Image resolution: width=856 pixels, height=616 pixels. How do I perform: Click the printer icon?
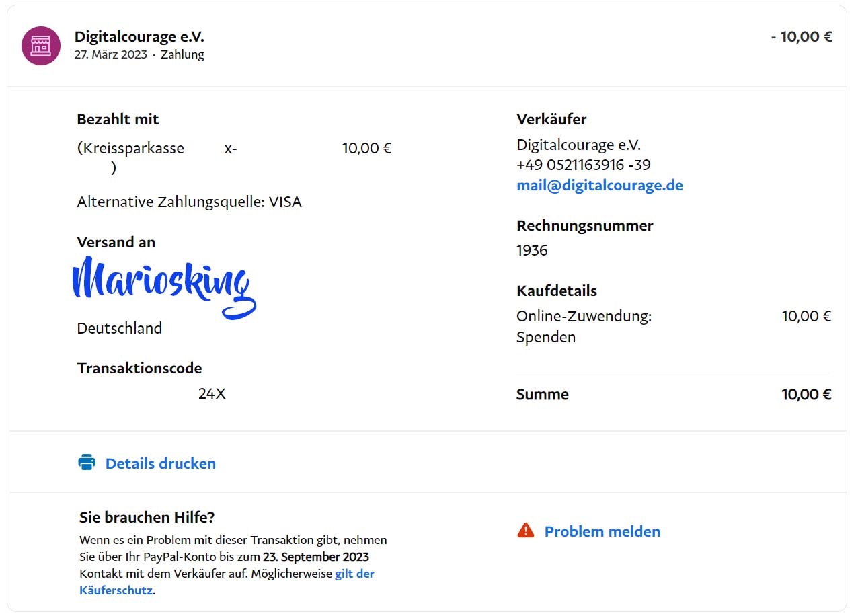(87, 463)
